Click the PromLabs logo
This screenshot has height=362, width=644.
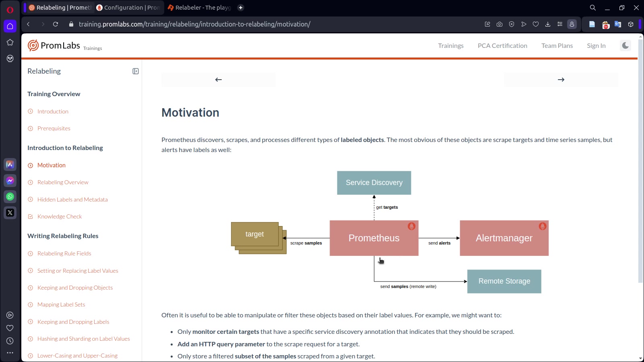54,45
